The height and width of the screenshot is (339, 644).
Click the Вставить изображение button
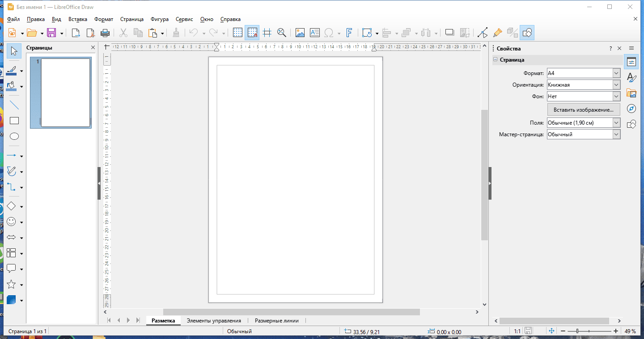coord(584,109)
